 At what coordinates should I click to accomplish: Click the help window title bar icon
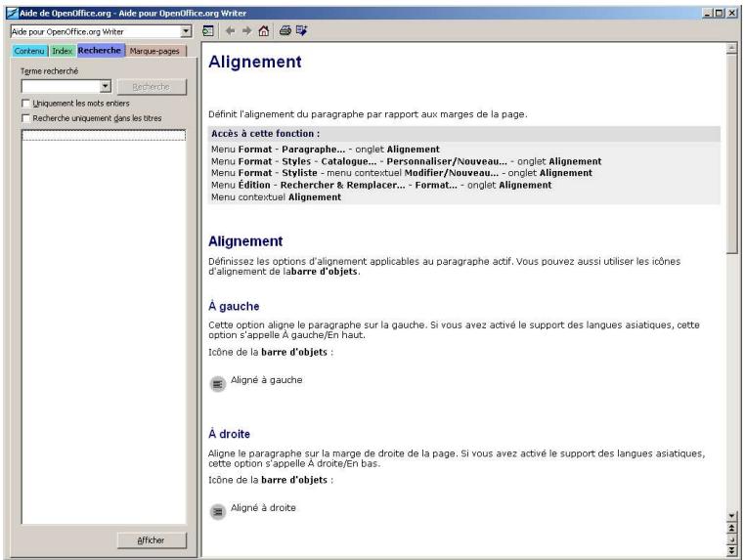point(13,14)
